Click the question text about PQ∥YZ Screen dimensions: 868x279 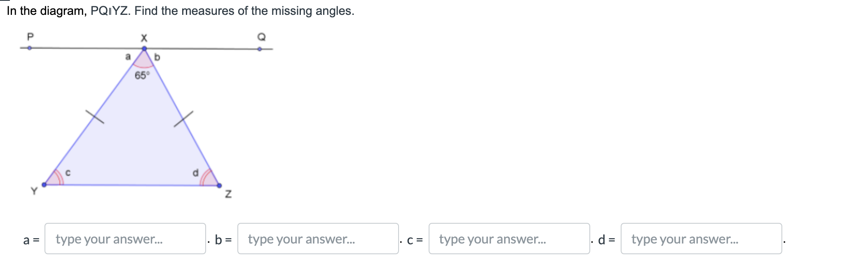point(181,11)
